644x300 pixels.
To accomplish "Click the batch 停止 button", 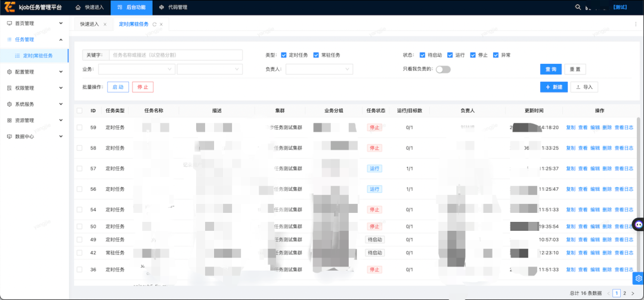I will coord(143,87).
